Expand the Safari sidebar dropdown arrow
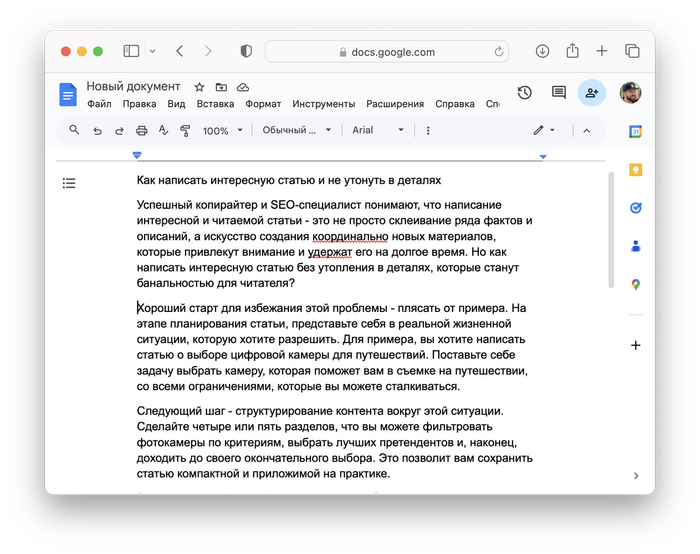This screenshot has width=700, height=554. pyautogui.click(x=153, y=51)
